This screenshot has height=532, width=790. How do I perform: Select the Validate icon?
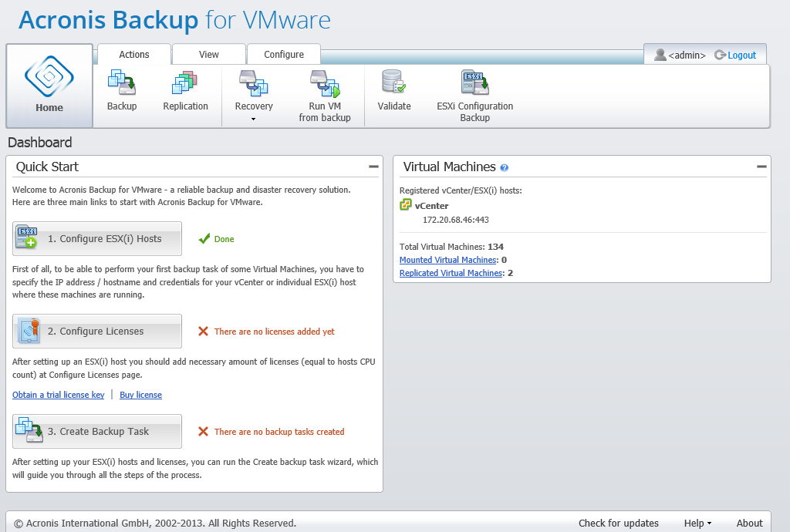click(393, 82)
